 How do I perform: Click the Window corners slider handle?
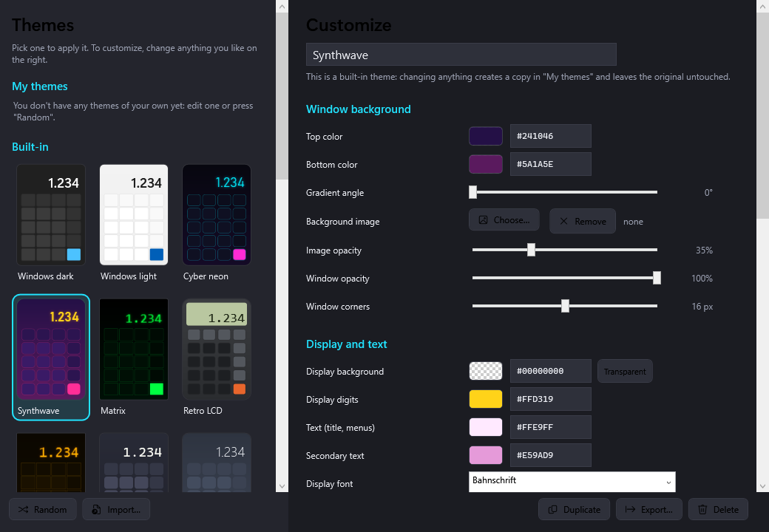565,306
